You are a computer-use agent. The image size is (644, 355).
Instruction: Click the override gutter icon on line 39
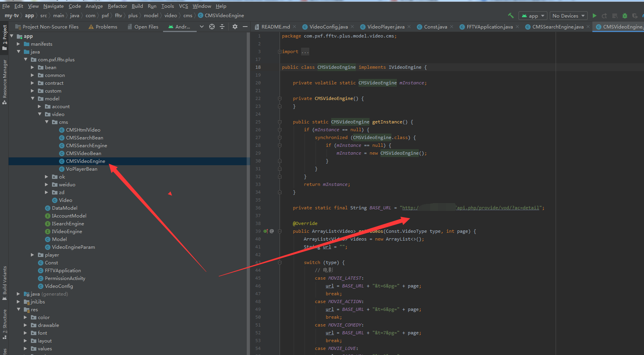[x=265, y=231]
